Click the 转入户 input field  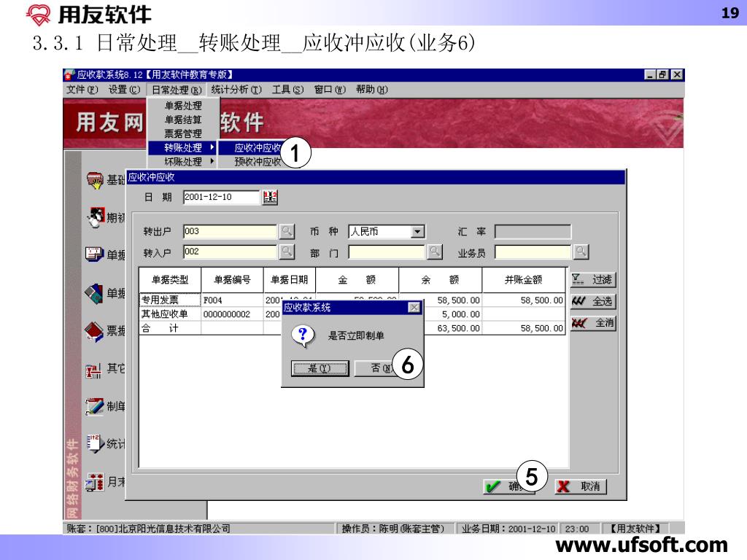coord(230,252)
